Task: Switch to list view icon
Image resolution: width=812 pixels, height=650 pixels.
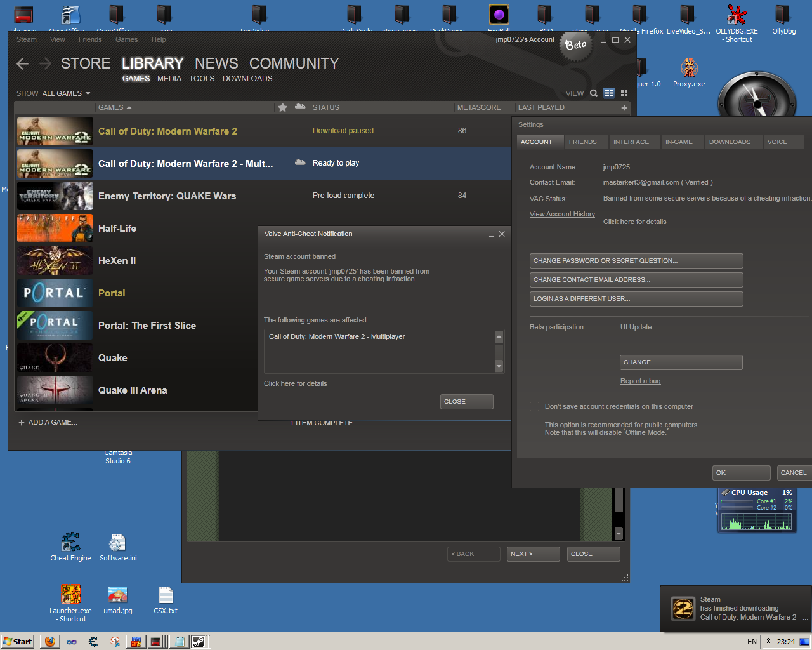Action: (609, 93)
